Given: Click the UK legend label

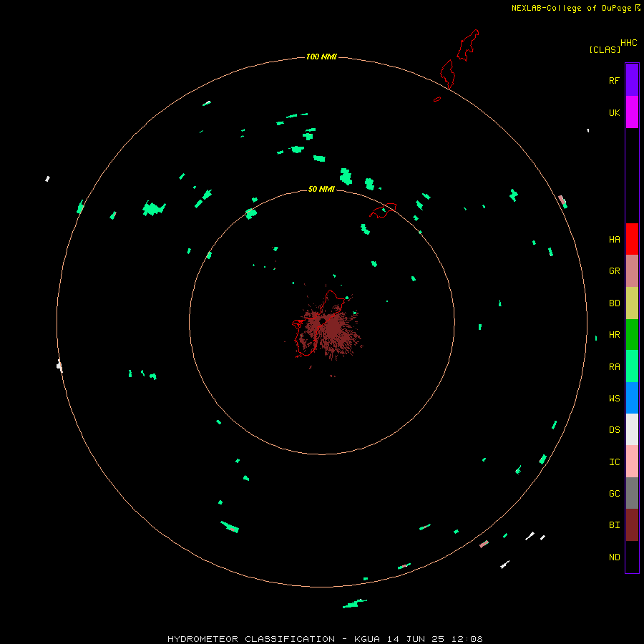Looking at the screenshot, I should point(614,112).
